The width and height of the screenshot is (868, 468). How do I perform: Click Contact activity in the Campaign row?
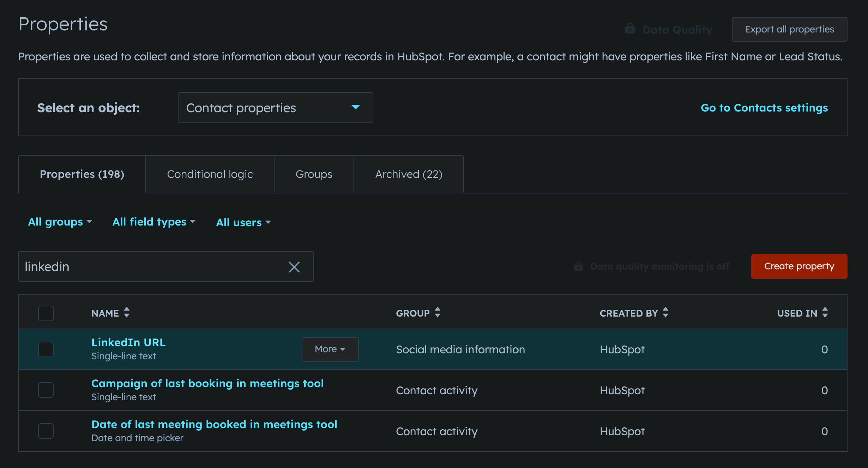[x=437, y=390]
